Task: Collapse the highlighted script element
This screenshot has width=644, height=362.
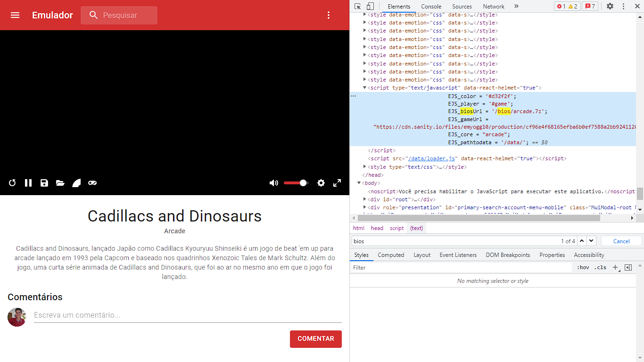Action: point(364,88)
